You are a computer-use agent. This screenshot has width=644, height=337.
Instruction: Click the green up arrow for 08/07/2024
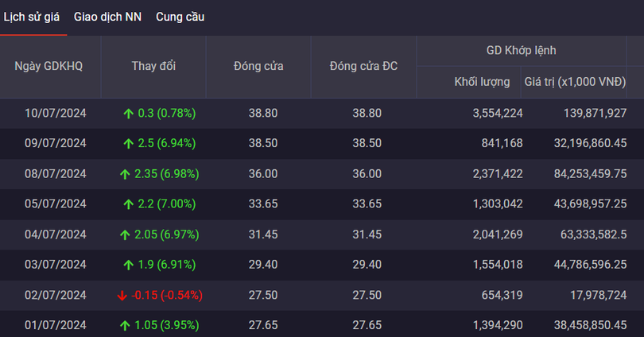(x=125, y=174)
